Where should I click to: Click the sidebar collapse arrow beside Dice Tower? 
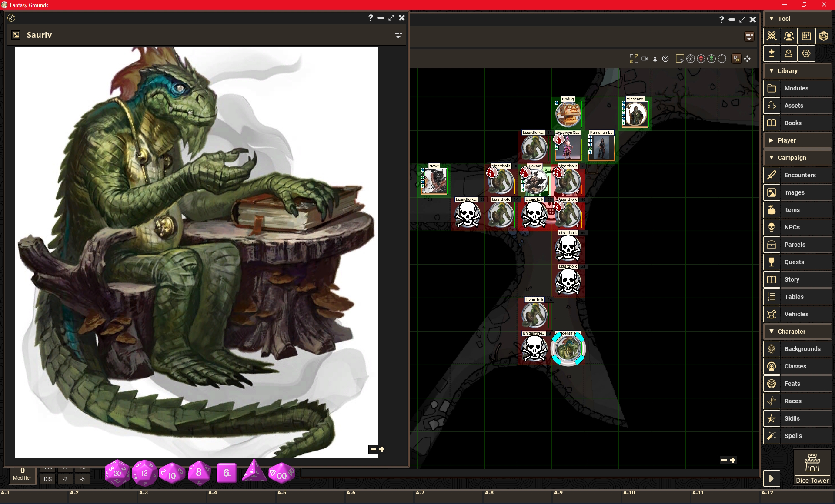[771, 479]
